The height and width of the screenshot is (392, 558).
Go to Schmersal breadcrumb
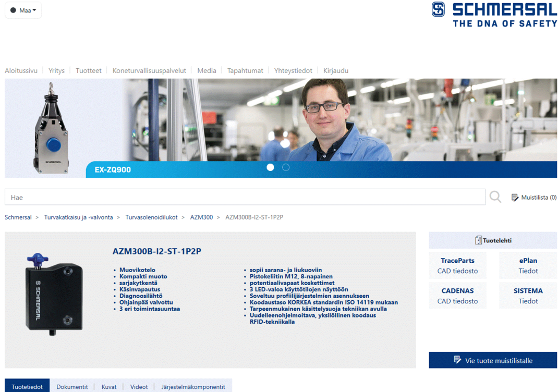(x=18, y=217)
